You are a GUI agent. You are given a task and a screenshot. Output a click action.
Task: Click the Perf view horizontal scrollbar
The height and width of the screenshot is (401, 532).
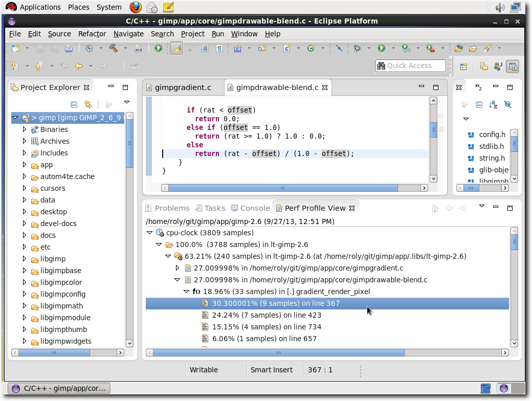[278, 353]
